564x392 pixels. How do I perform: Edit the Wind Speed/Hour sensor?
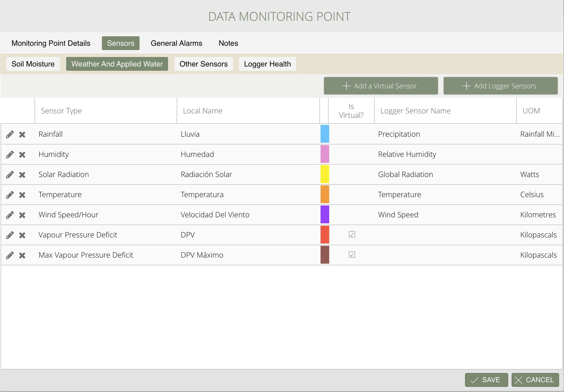(x=10, y=215)
